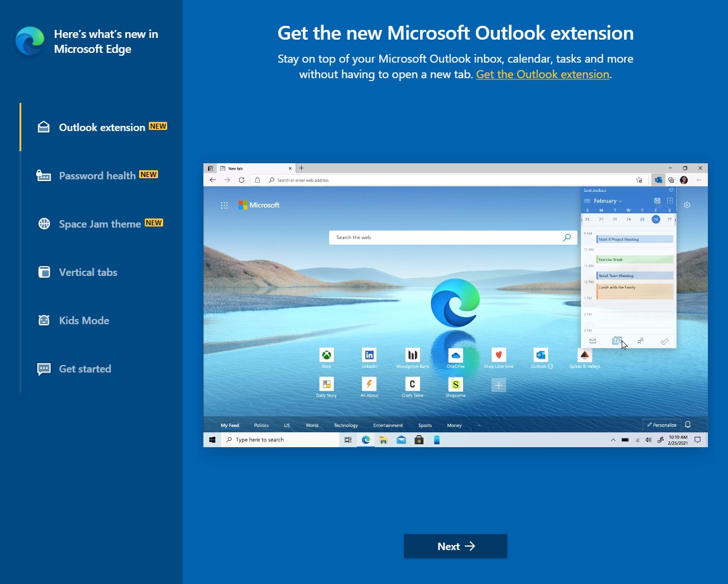This screenshot has height=584, width=728.
Task: Click the add-to-favorites star in preview address bar
Action: pos(639,180)
